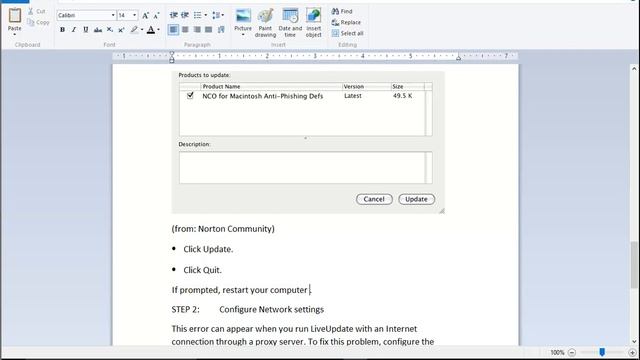Align text to the right

197,29
